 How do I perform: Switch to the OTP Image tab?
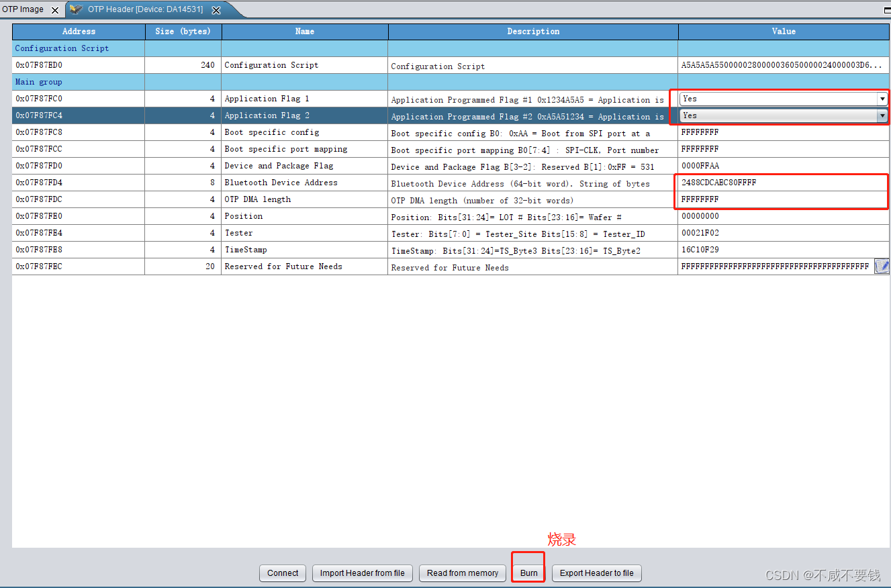pyautogui.click(x=23, y=9)
